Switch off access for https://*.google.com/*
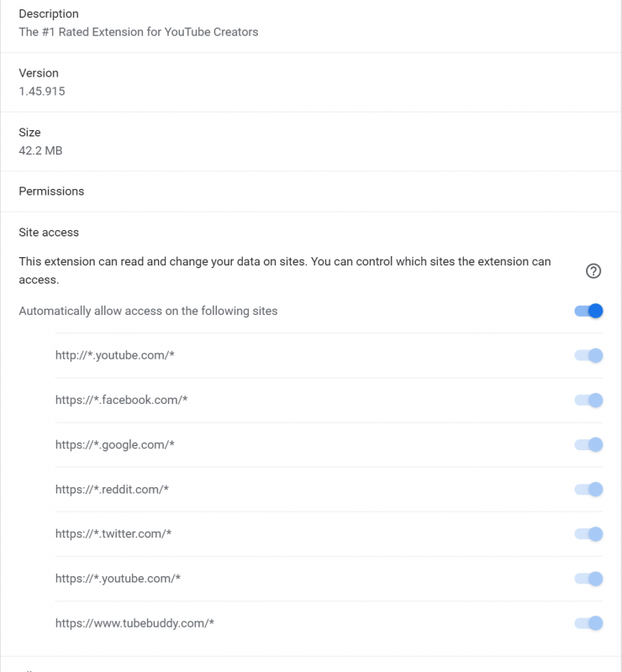This screenshot has height=672, width=622. [588, 444]
